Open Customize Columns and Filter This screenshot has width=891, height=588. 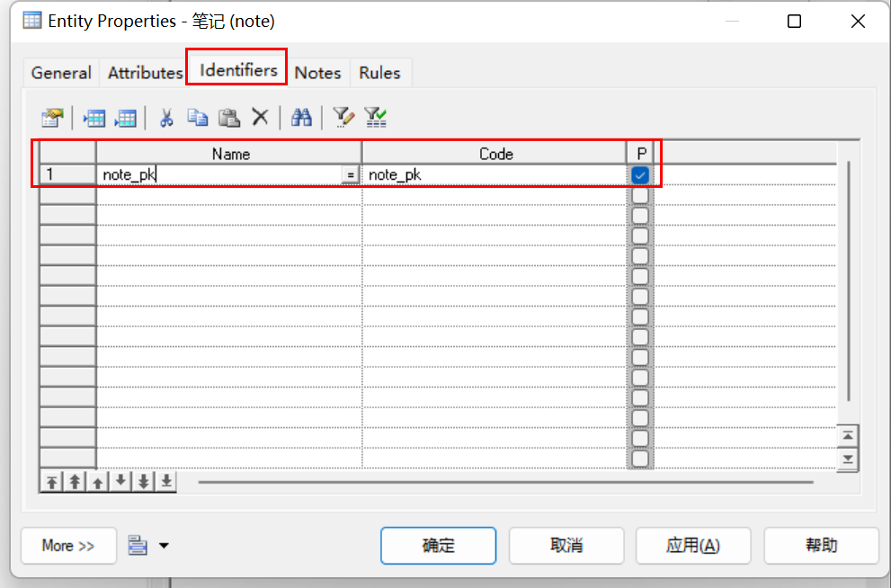pyautogui.click(x=343, y=117)
